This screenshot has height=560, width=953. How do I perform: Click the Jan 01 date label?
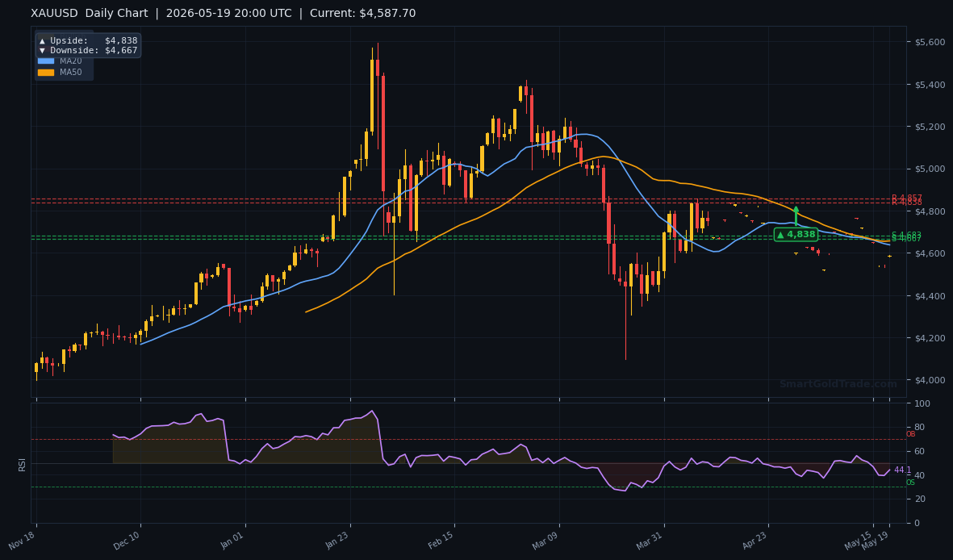232,539
